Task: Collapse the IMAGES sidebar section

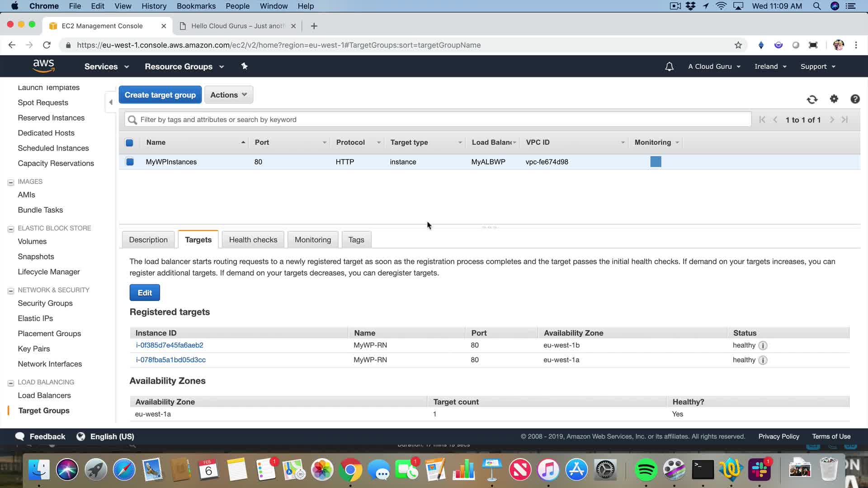Action: tap(11, 182)
